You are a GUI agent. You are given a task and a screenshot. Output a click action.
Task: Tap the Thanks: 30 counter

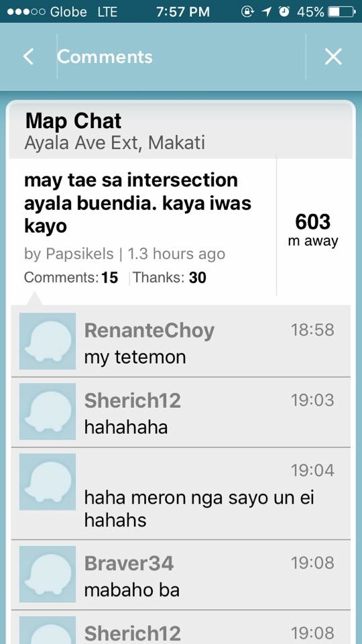(169, 278)
